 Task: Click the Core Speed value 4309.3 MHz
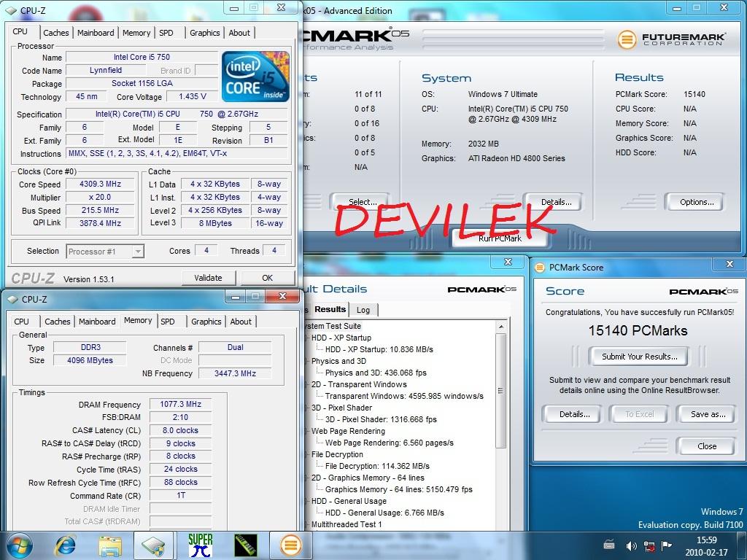tap(100, 184)
